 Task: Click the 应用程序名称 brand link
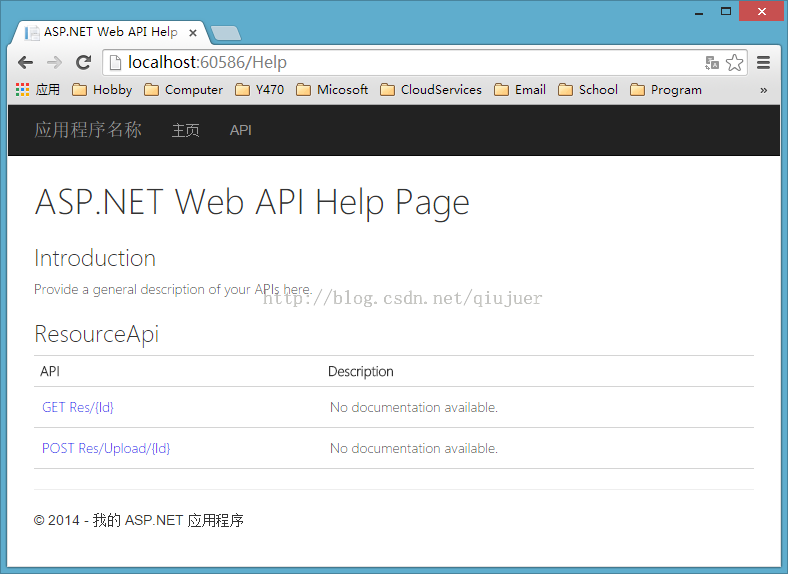88,130
